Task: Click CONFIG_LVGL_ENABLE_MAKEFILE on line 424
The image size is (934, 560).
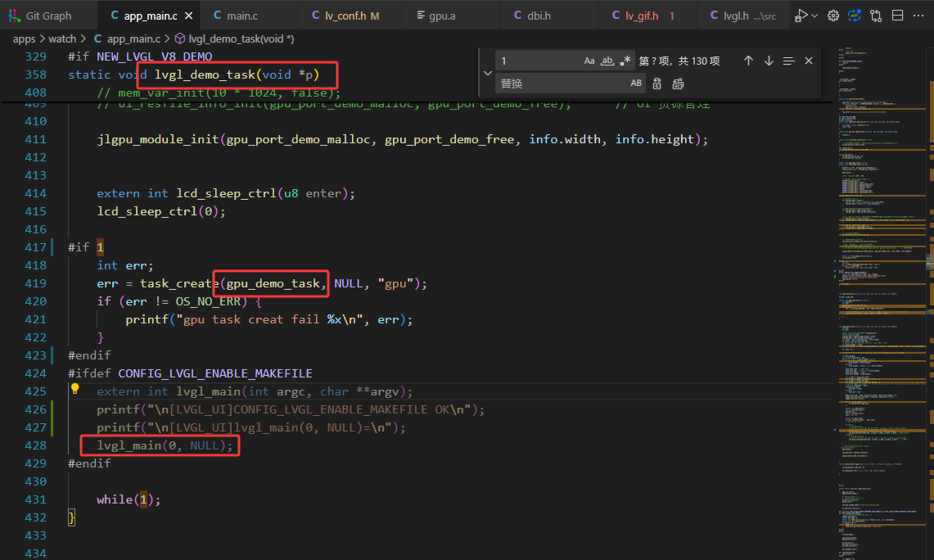Action: 215,373
